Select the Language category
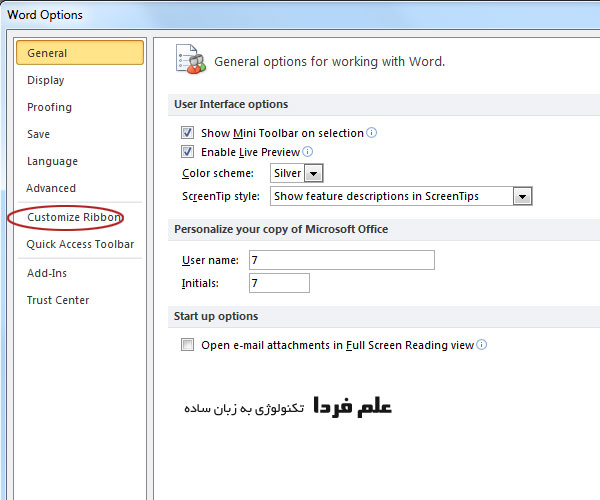 pos(52,161)
